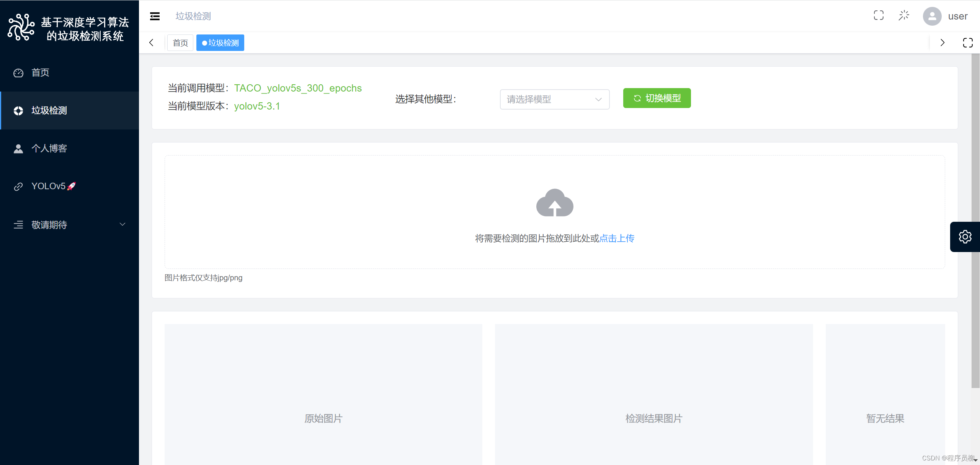The height and width of the screenshot is (465, 980).
Task: Expand the 敬请期待 submenu chevron
Action: point(122,224)
